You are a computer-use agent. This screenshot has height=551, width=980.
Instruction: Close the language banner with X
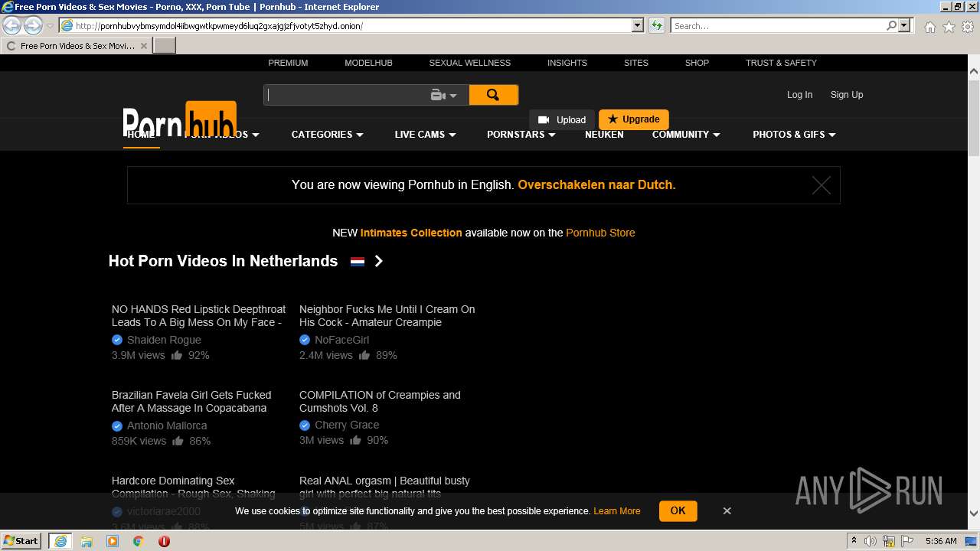coord(822,185)
